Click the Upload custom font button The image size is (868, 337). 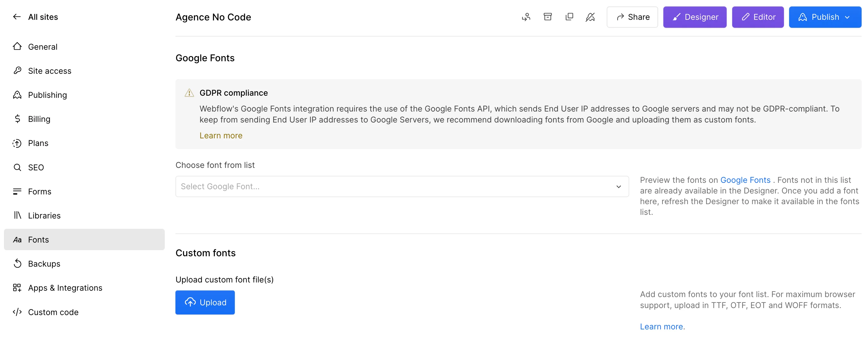pyautogui.click(x=205, y=302)
